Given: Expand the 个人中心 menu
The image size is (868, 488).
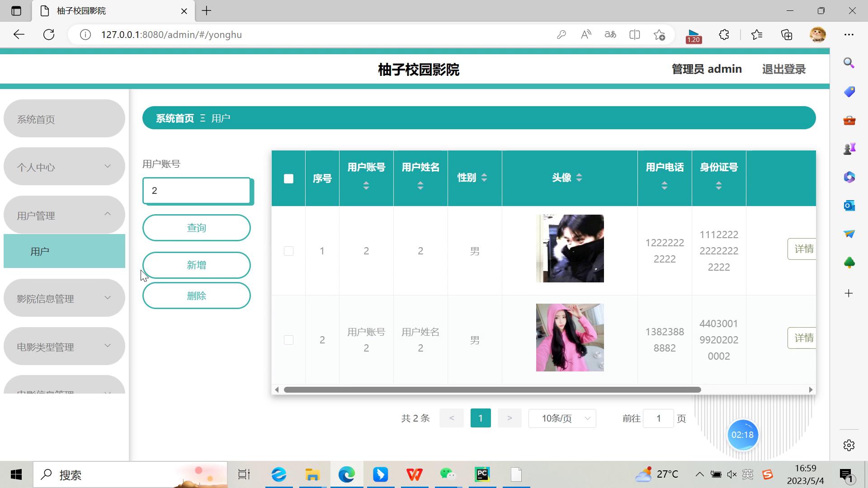Looking at the screenshot, I should pyautogui.click(x=64, y=166).
